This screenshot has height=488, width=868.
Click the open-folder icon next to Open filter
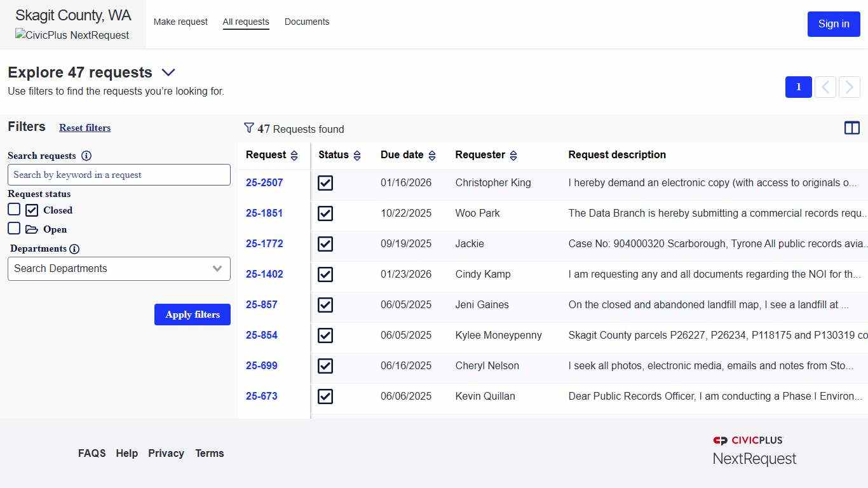32,228
